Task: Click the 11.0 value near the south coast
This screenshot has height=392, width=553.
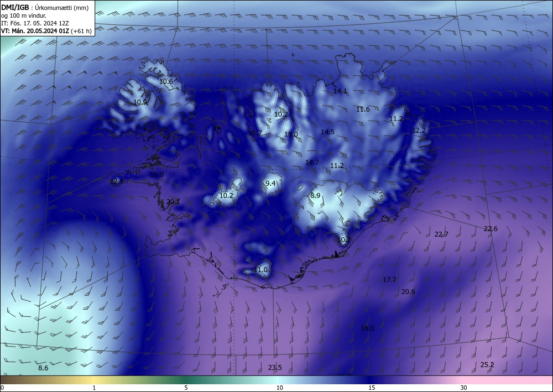Action: coord(261,270)
